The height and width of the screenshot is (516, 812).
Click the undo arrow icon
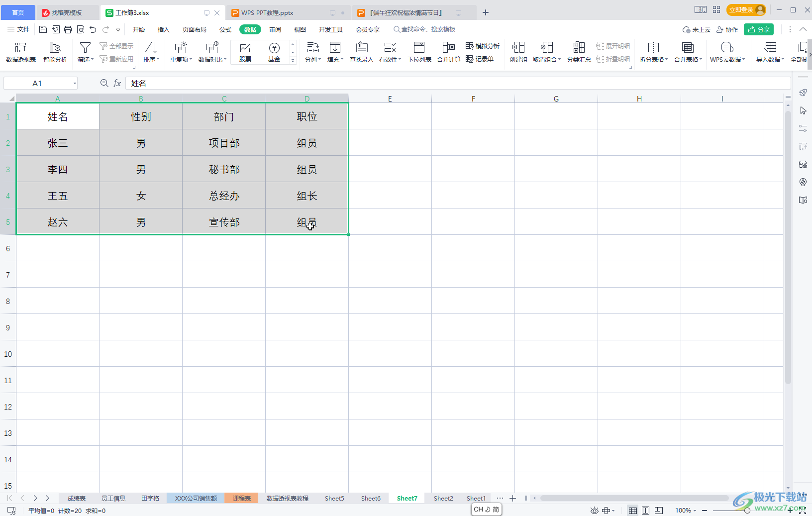(93, 29)
